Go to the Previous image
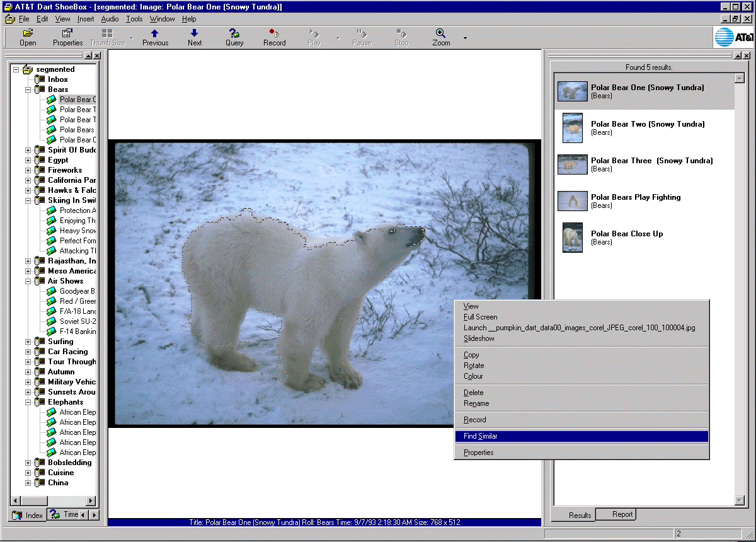 point(155,33)
